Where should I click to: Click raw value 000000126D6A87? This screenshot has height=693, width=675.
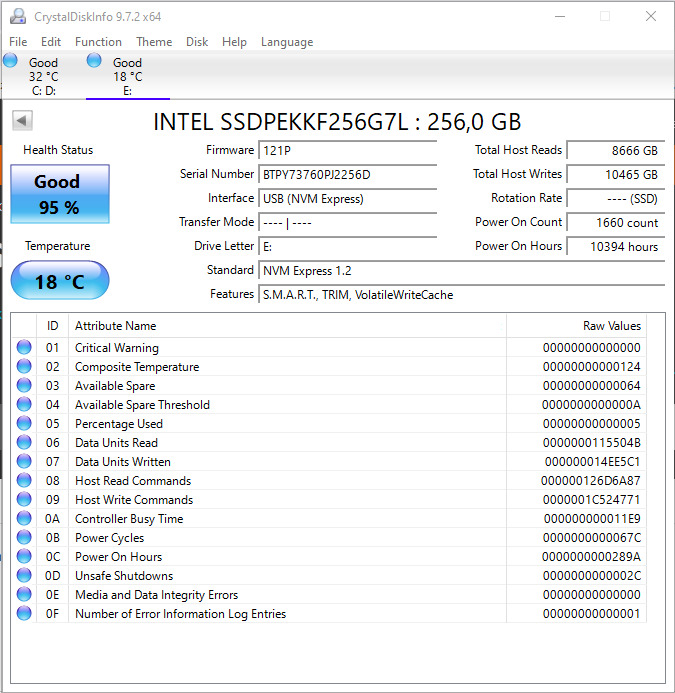pos(591,481)
